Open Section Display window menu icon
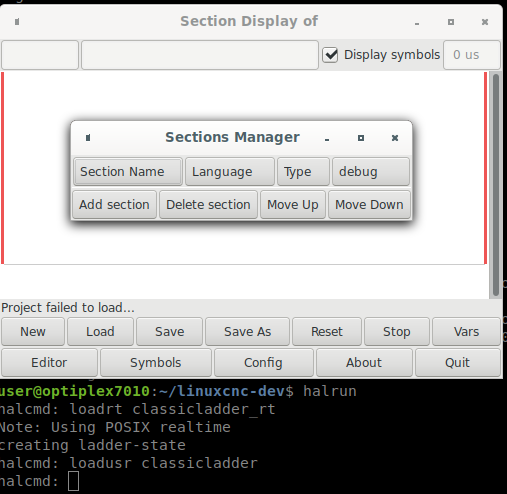The height and width of the screenshot is (494, 507). coord(17,22)
